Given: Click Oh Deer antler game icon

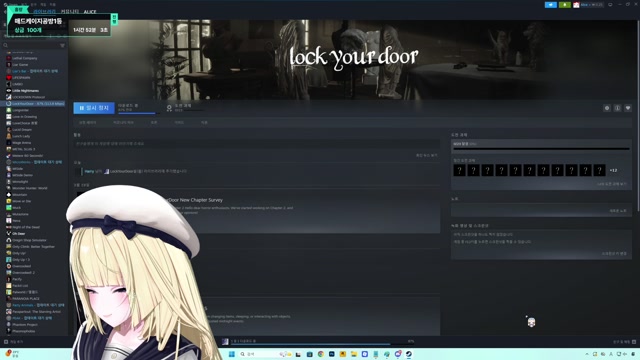Looking at the screenshot, I should [9, 234].
